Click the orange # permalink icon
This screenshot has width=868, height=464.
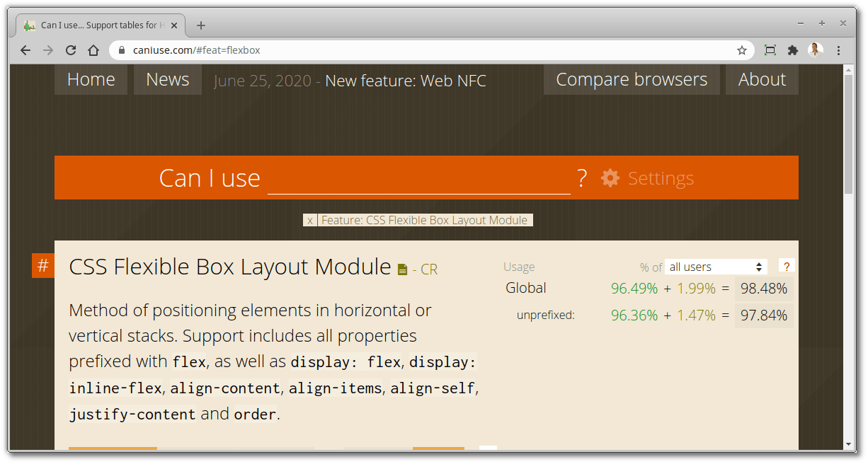(43, 266)
